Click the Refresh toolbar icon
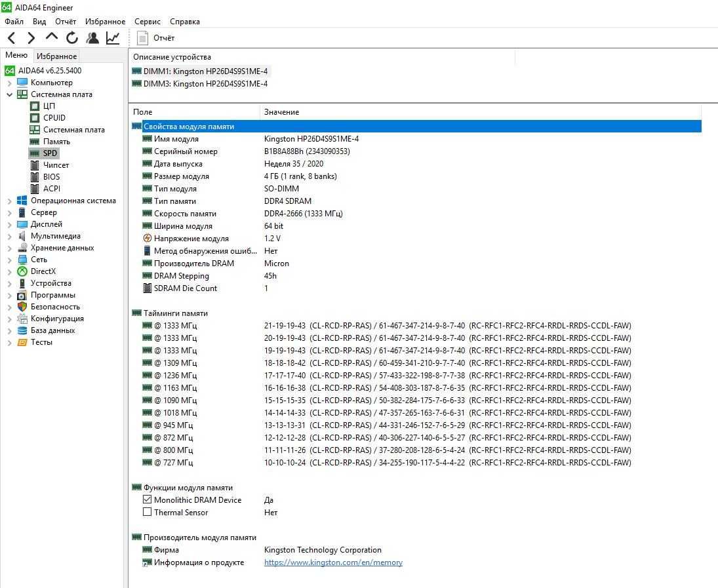This screenshot has height=588, width=718. (72, 38)
